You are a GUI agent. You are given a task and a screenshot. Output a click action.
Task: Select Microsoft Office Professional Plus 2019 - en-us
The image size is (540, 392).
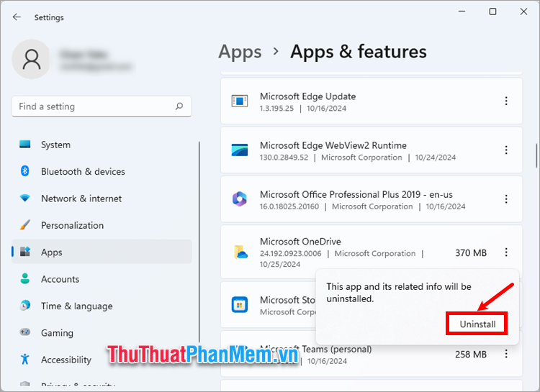(x=356, y=194)
